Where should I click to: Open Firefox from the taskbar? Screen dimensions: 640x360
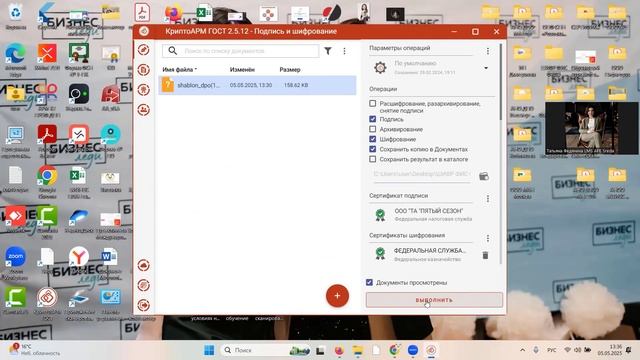[x=339, y=350]
